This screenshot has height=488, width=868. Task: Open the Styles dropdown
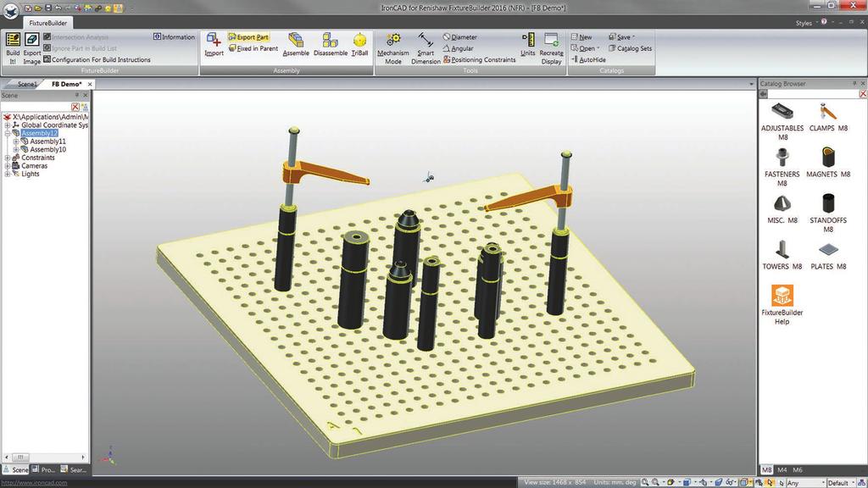(x=805, y=23)
